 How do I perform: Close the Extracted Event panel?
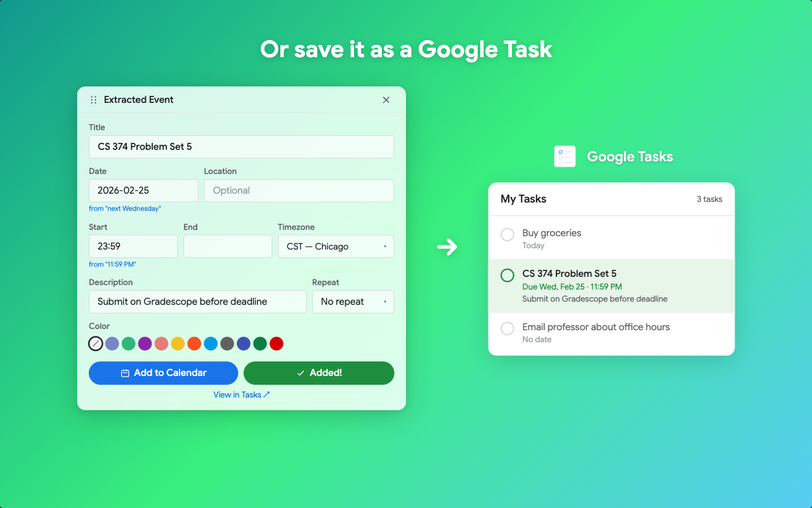[386, 100]
